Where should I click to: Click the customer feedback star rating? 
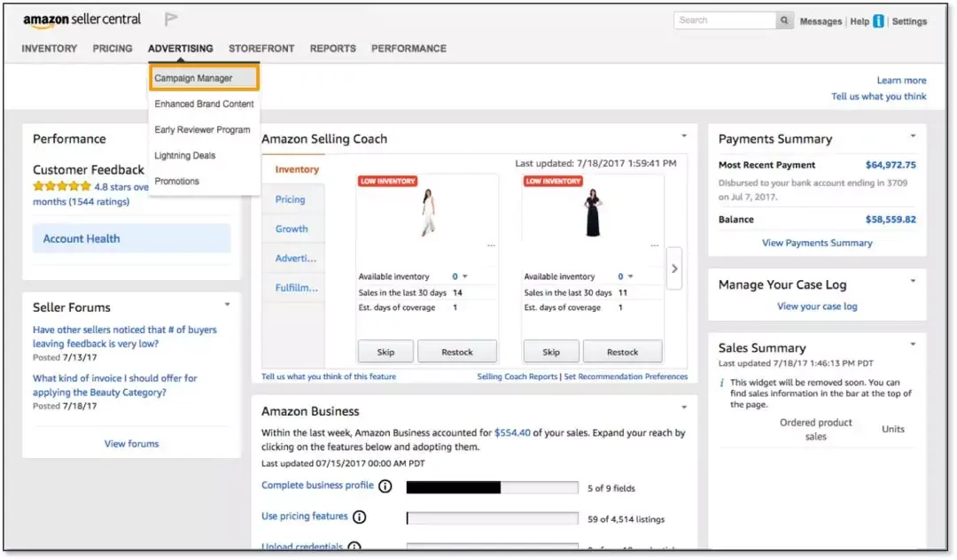tap(62, 187)
